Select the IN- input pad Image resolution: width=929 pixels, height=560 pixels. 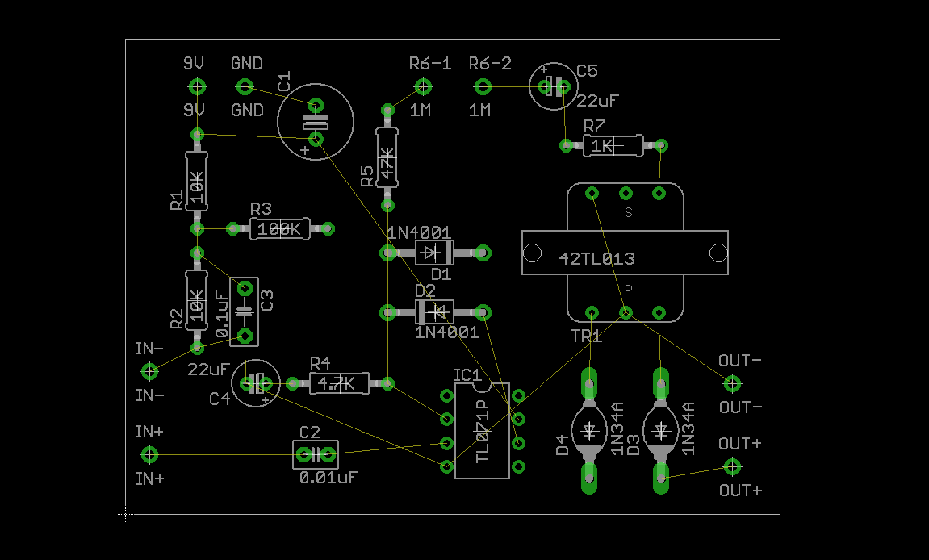point(150,372)
